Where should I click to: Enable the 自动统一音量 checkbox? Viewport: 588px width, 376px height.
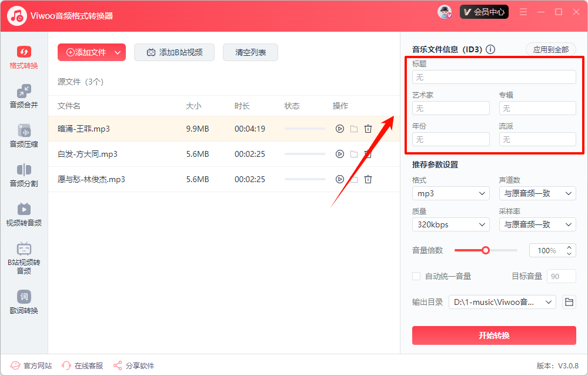416,276
